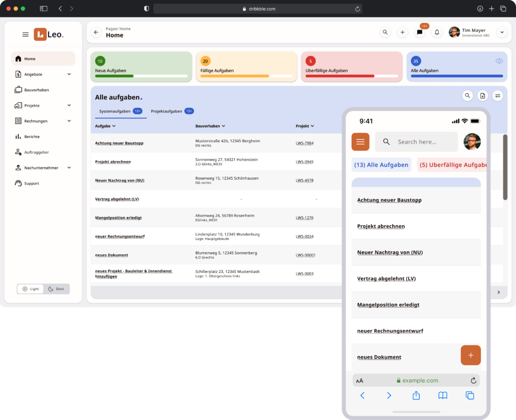Click the back arrow next to Pages/Home

(x=96, y=32)
